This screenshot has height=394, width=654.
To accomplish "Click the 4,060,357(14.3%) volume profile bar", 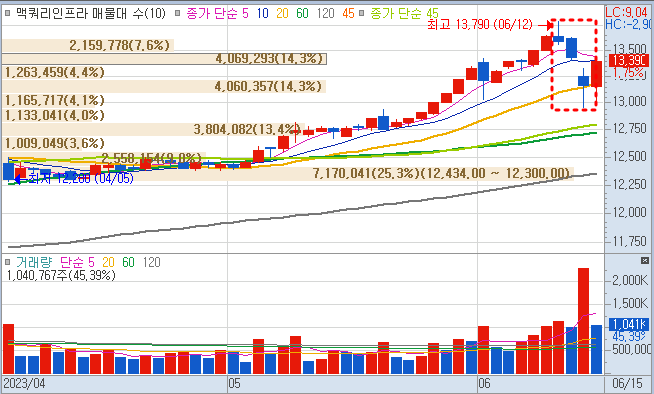I will coord(164,87).
